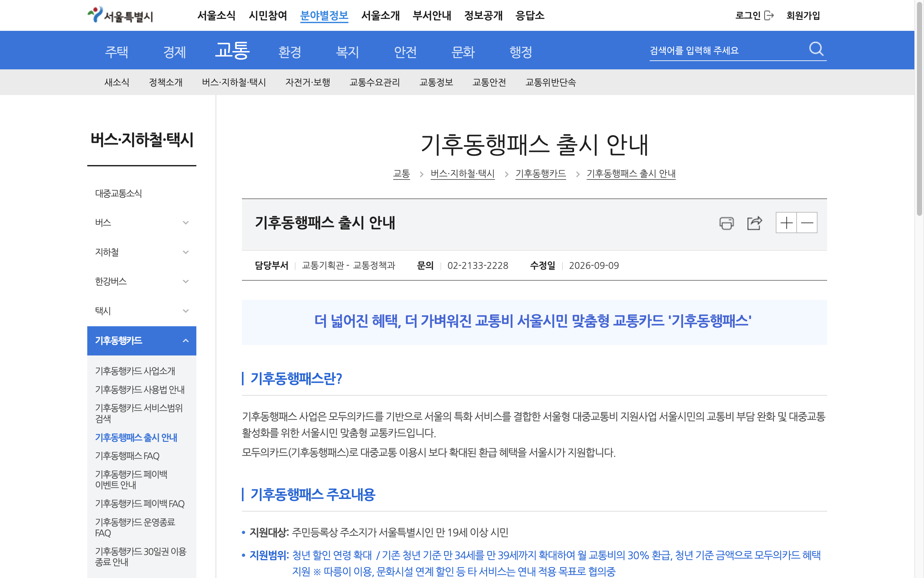924x578 pixels.
Task: Open 시민참여 in top menu
Action: 268,16
